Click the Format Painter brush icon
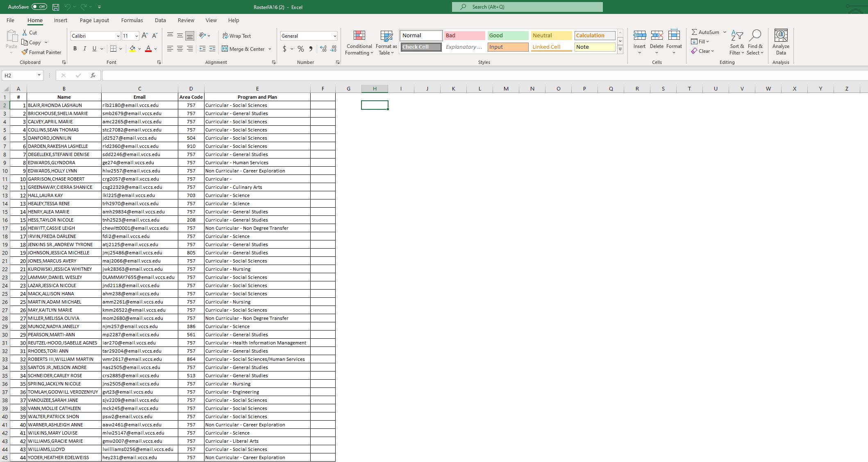 click(25, 52)
